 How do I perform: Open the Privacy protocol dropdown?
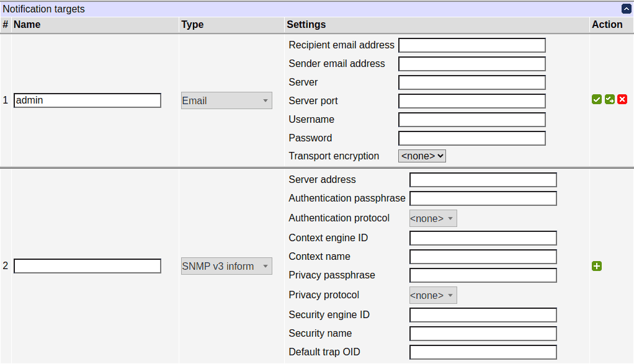(432, 295)
